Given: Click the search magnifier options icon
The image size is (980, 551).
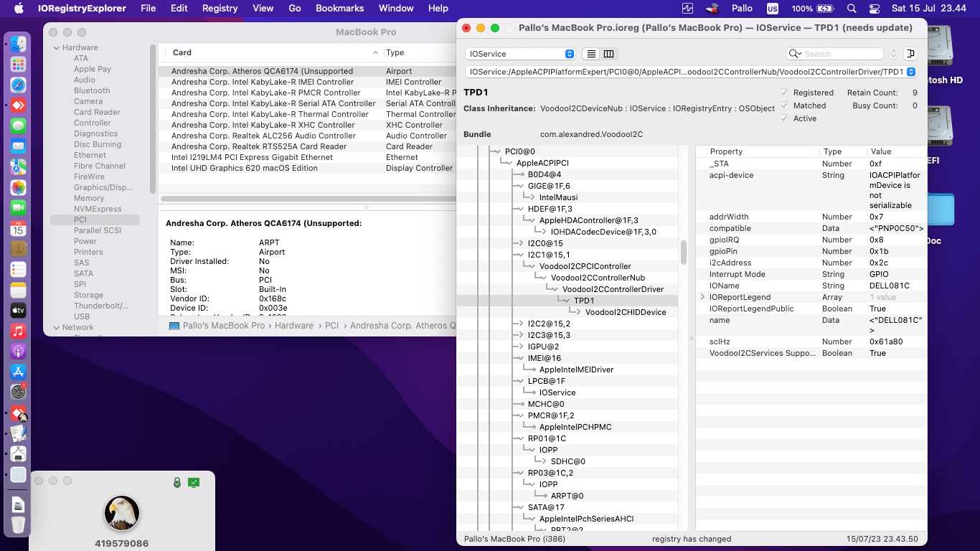Looking at the screenshot, I should [795, 54].
